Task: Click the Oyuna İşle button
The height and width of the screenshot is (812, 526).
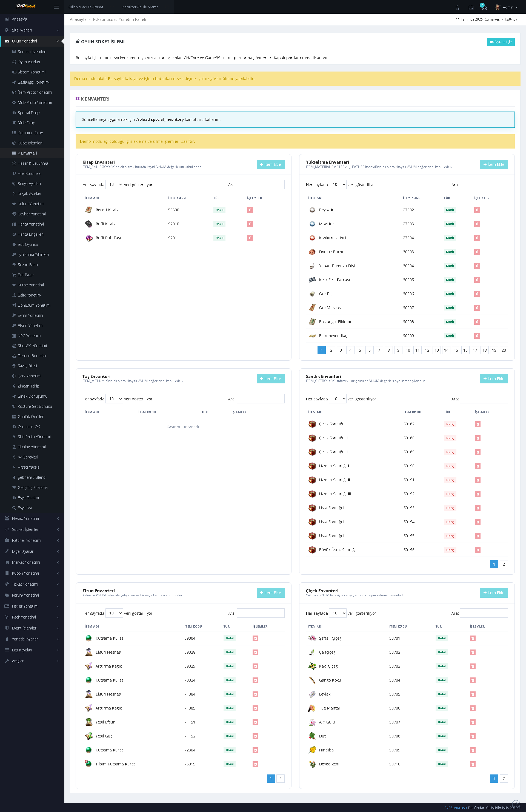Action: point(501,42)
